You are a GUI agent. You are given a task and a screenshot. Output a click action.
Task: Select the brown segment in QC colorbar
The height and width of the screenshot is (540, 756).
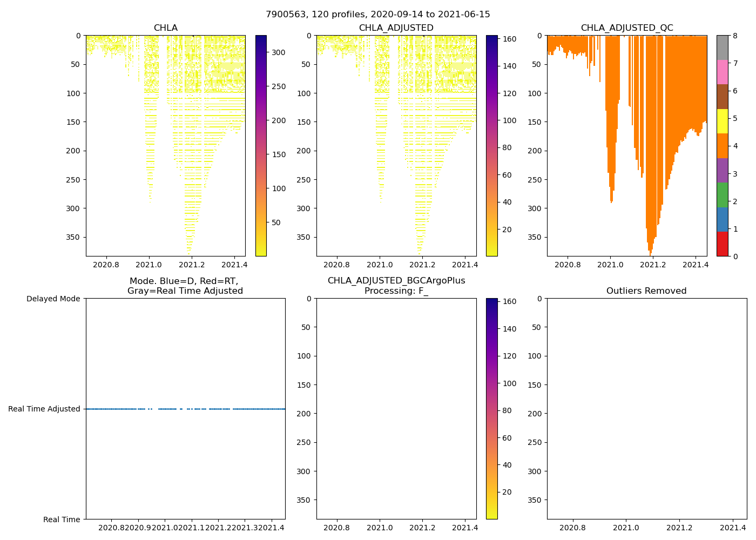(x=722, y=97)
